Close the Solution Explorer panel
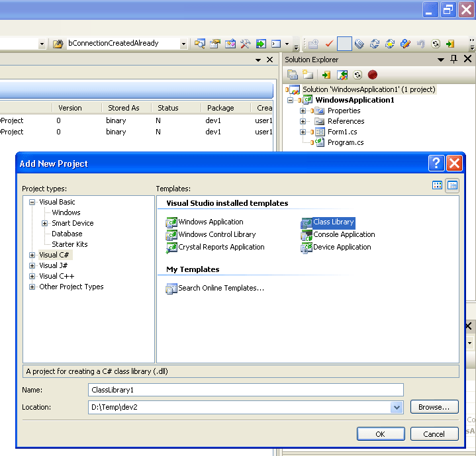 tap(468, 59)
